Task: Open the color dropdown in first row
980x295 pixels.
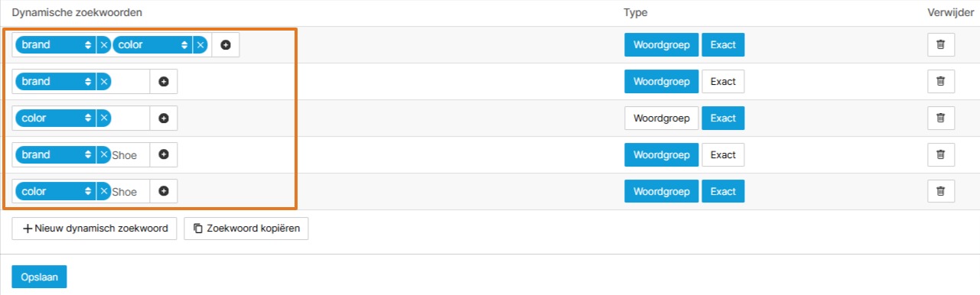Action: (152, 45)
